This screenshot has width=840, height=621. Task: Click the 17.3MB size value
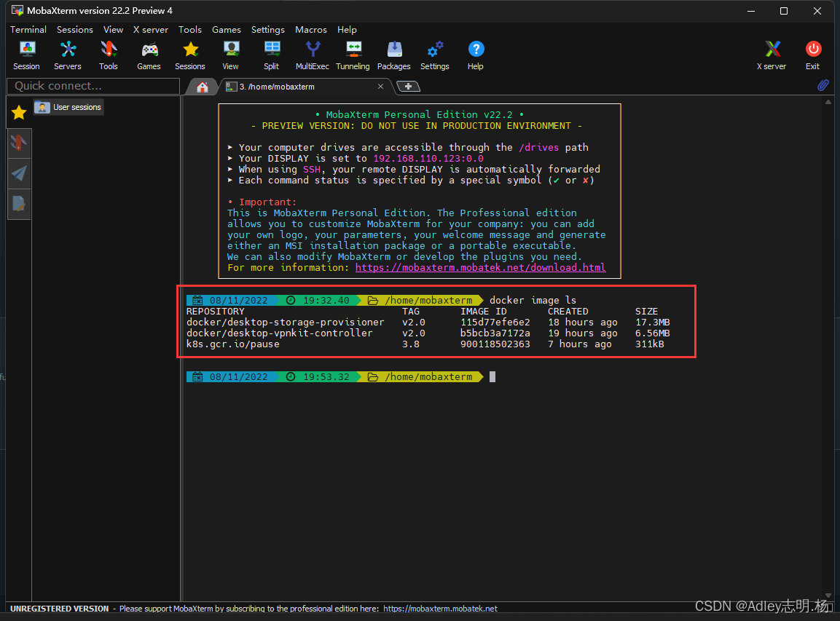click(x=653, y=323)
